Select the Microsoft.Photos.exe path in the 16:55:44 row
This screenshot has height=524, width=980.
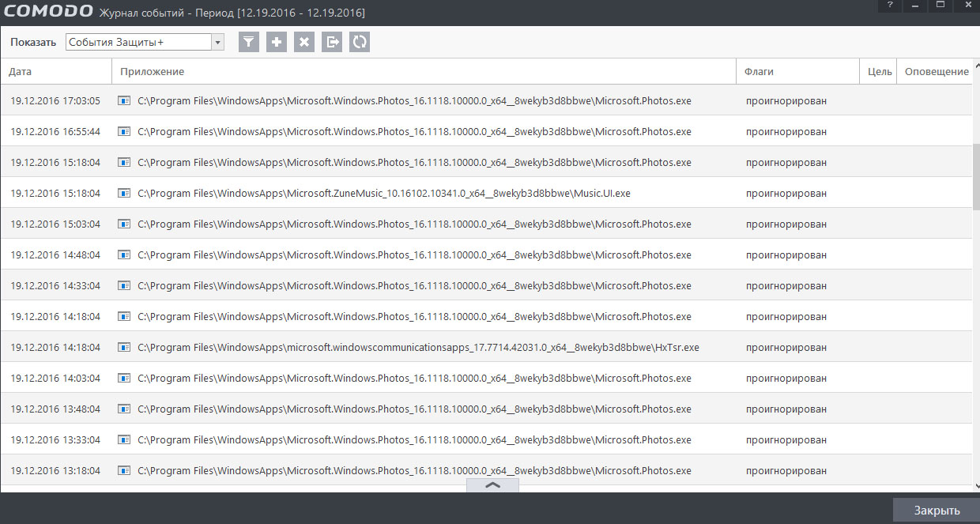(x=414, y=131)
